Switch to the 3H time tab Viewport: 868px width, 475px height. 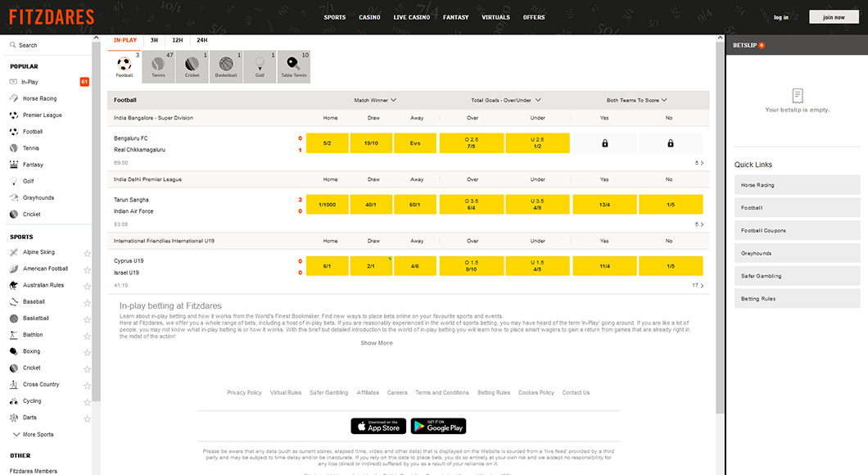click(x=155, y=40)
